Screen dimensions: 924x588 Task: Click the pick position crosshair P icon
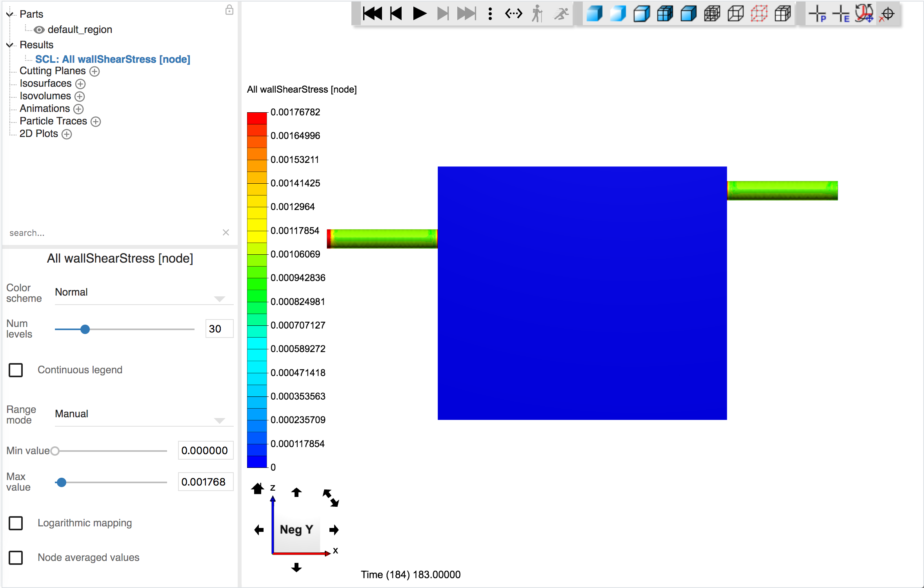point(818,14)
